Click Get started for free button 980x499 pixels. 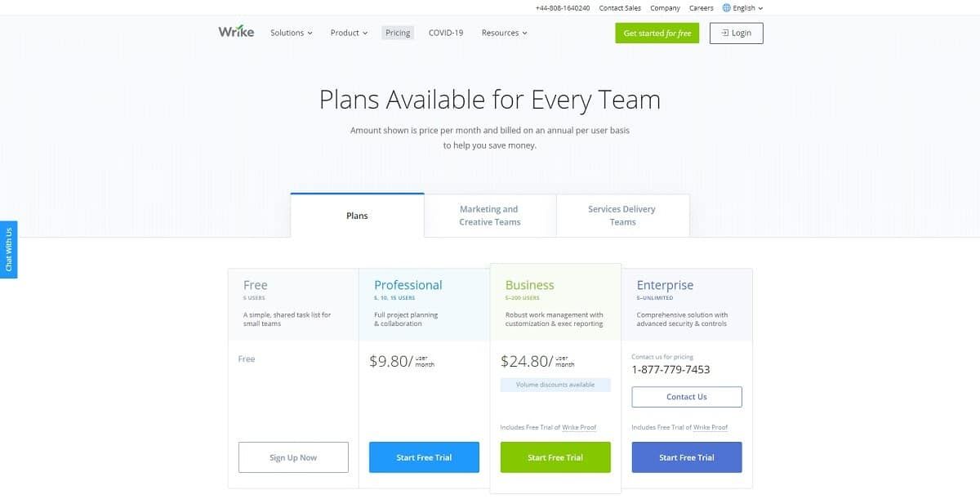(657, 33)
